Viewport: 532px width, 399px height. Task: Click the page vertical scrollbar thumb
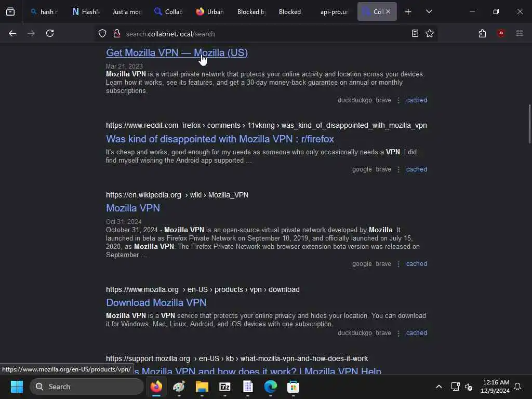click(529, 124)
